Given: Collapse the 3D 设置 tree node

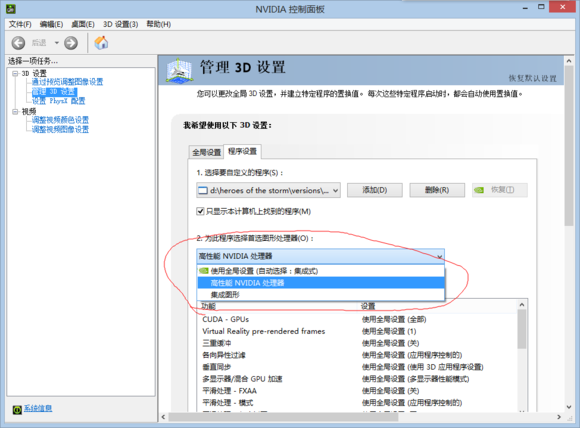Looking at the screenshot, I should click(15, 74).
